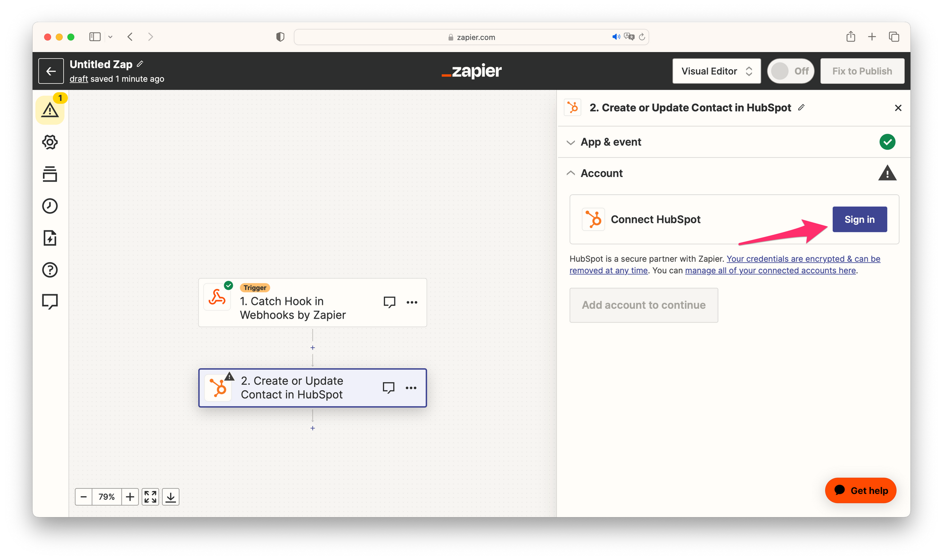Add comment on Catch Hook step
Image resolution: width=943 pixels, height=560 pixels.
(x=389, y=302)
